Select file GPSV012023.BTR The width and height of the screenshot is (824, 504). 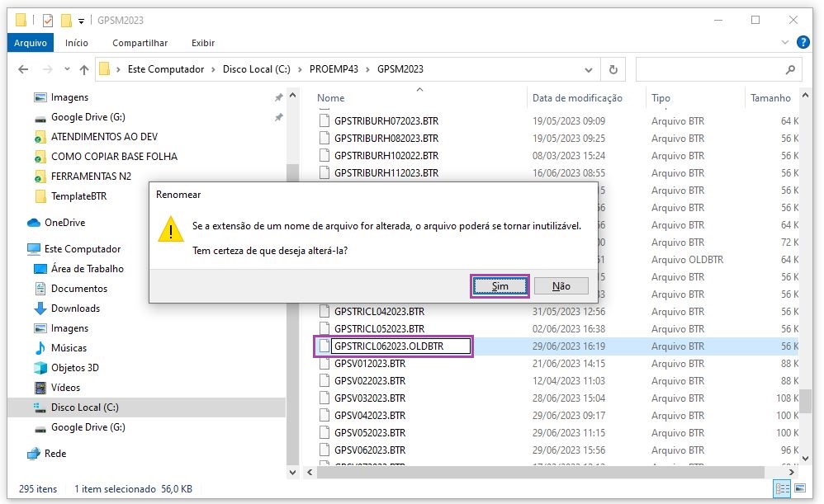click(370, 364)
